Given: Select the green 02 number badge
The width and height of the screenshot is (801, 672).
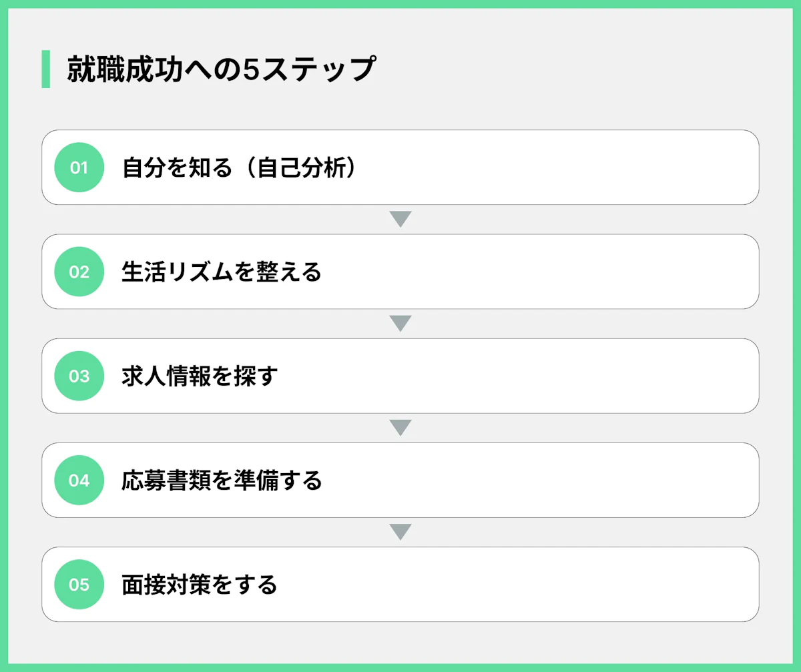Looking at the screenshot, I should click(79, 272).
